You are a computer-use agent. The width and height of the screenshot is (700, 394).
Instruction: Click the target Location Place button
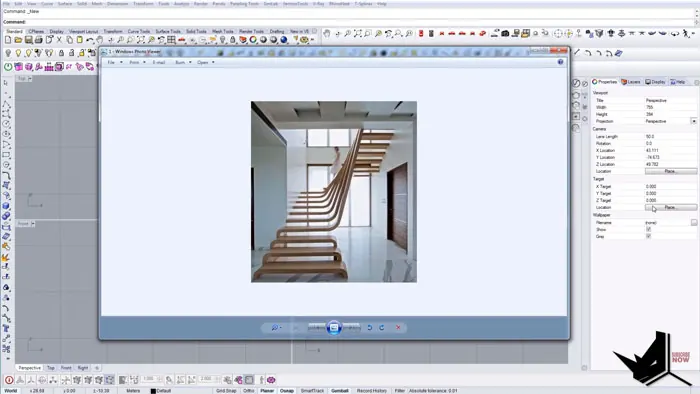[671, 207]
